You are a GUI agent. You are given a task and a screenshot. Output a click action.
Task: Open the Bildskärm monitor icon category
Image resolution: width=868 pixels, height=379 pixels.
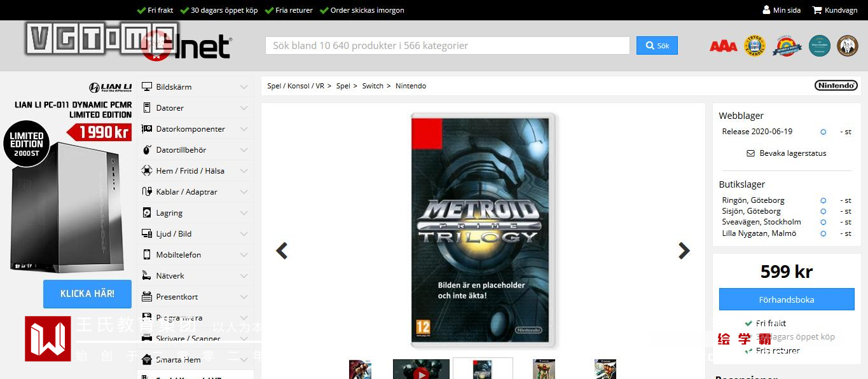tap(147, 86)
